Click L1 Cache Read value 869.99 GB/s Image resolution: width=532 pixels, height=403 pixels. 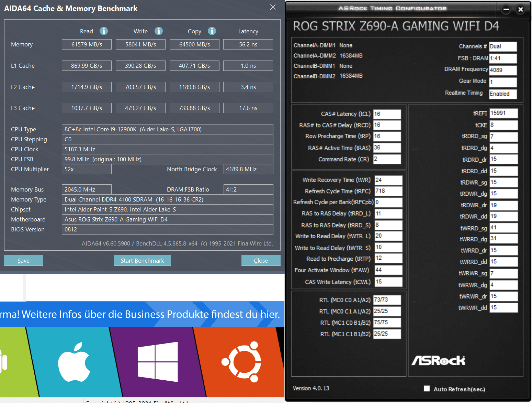(87, 66)
